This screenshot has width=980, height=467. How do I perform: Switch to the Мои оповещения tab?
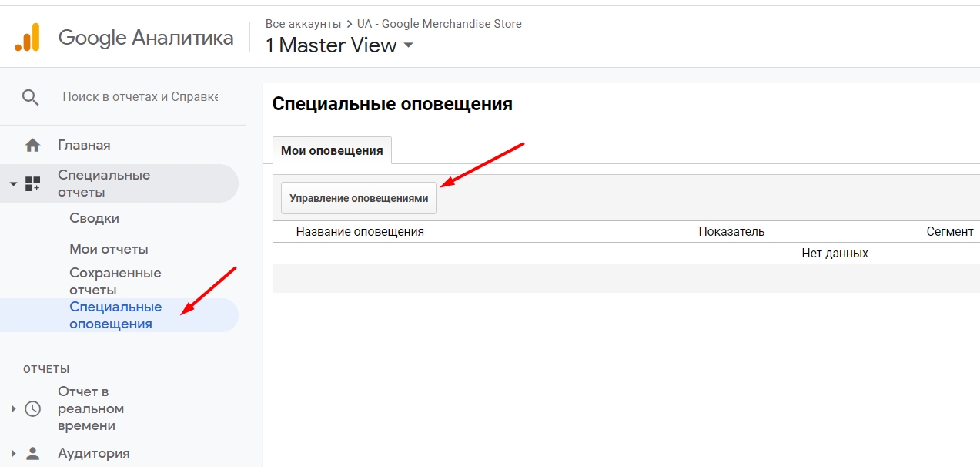[332, 150]
